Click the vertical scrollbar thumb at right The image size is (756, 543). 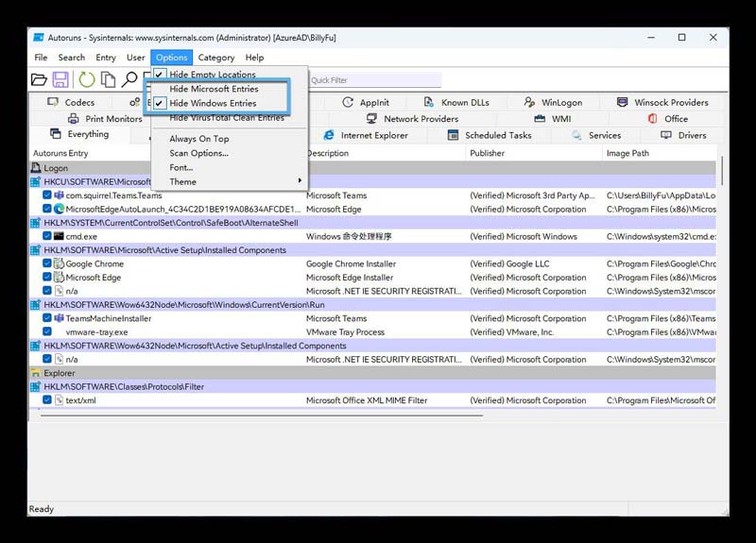point(722,170)
